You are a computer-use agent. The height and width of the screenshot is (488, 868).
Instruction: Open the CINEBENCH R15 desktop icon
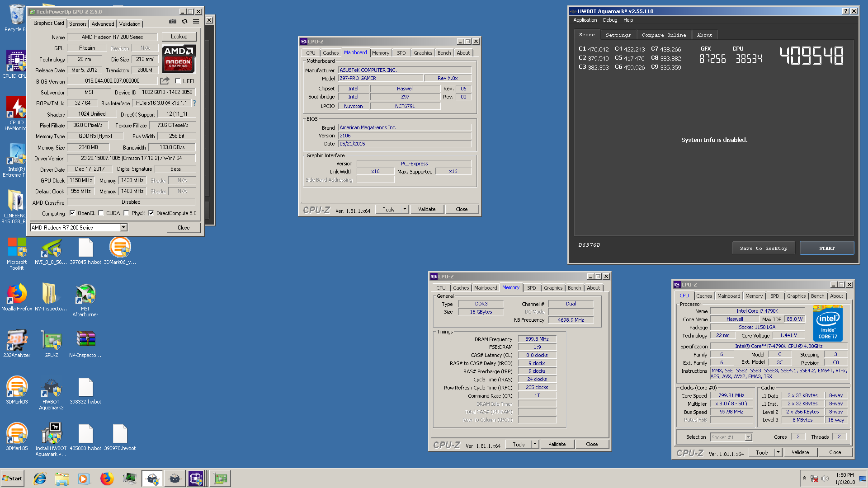15,206
